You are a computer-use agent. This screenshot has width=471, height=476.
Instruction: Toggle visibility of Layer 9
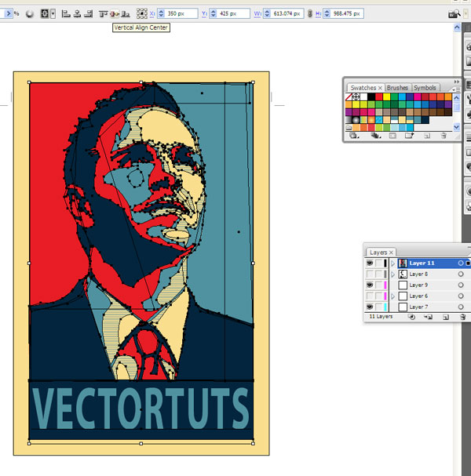[370, 285]
